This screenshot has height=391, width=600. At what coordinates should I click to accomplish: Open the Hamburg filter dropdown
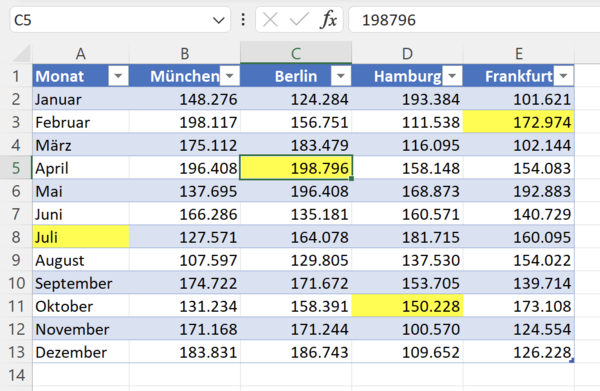(452, 76)
